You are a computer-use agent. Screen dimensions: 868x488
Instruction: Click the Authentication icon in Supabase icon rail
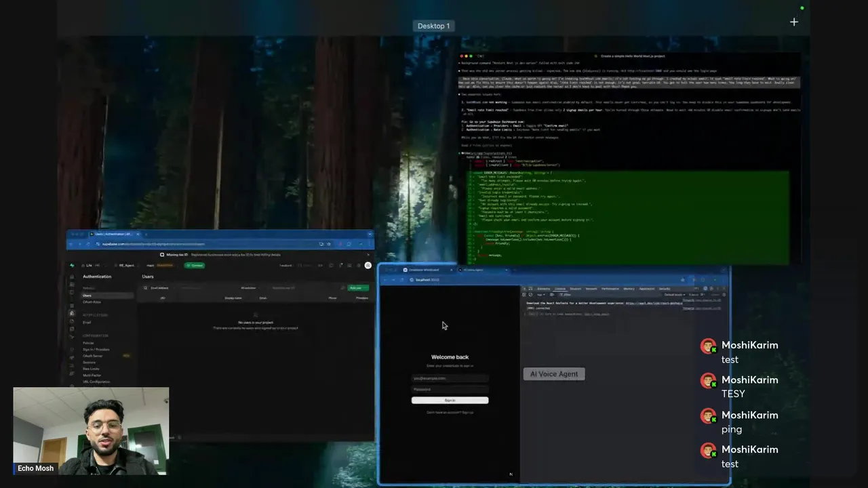point(72,313)
